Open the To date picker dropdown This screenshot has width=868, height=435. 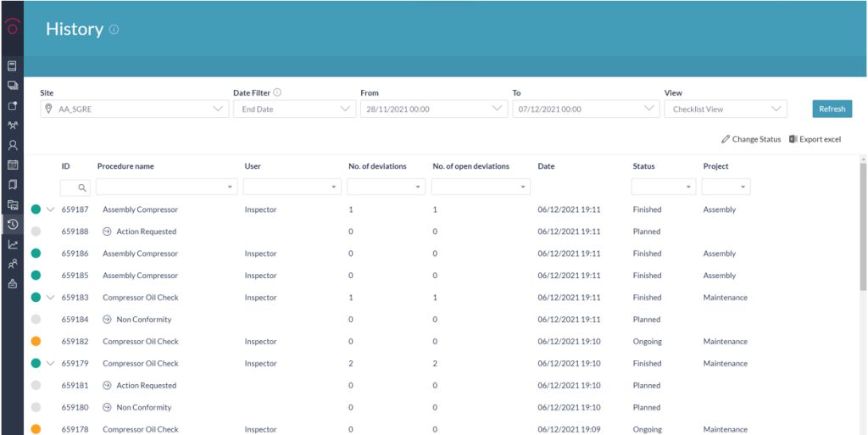tap(587, 109)
